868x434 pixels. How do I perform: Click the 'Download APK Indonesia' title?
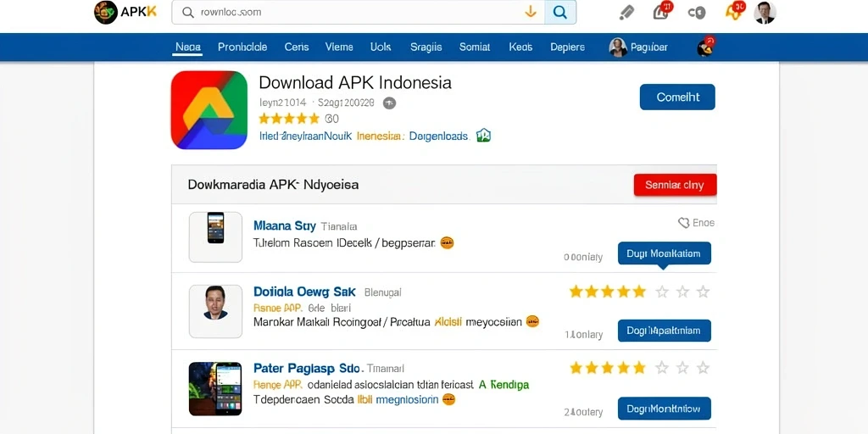tap(355, 82)
